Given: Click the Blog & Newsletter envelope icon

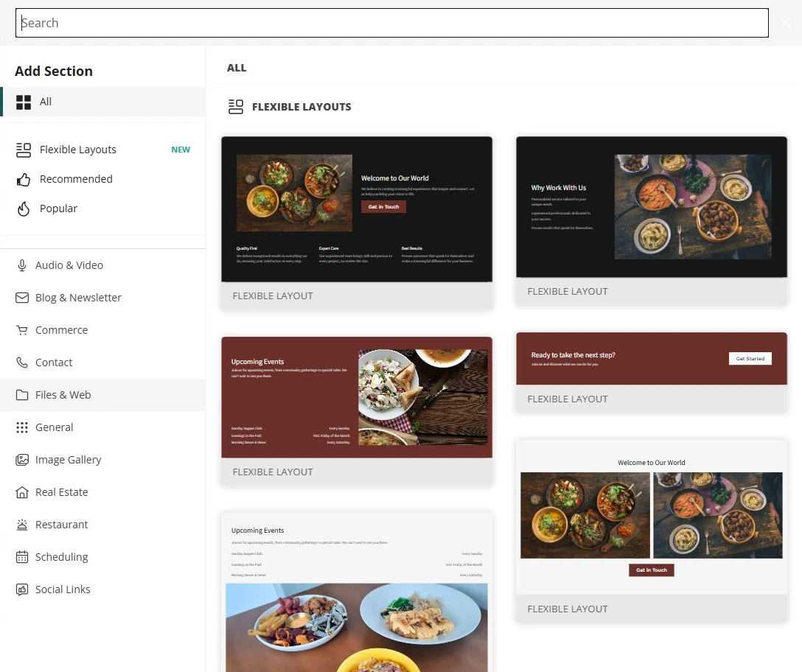Looking at the screenshot, I should point(22,298).
